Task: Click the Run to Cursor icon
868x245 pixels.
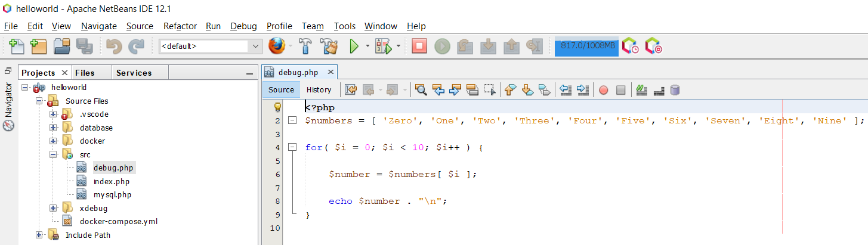Action: point(534,46)
